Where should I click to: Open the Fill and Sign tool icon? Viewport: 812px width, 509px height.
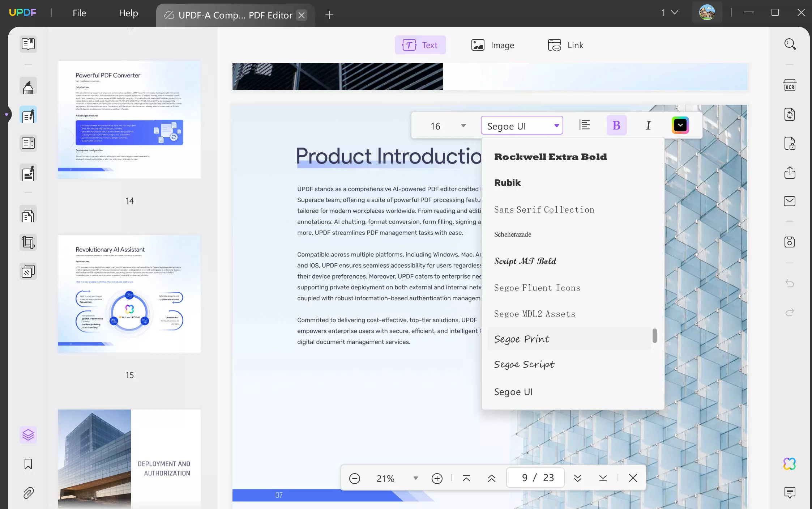pos(28,173)
